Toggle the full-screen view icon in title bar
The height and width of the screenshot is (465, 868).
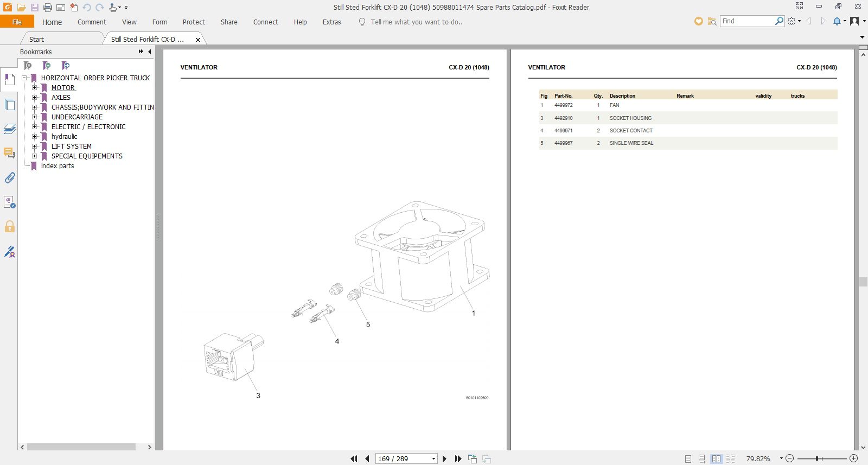[x=799, y=6]
